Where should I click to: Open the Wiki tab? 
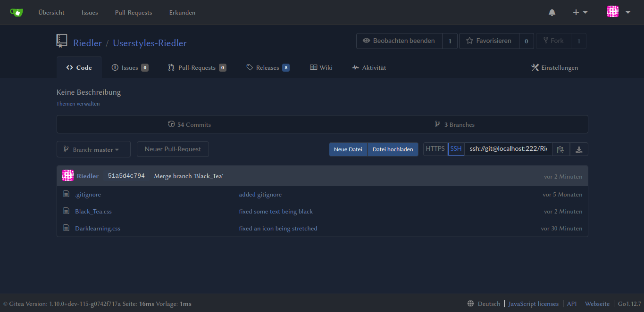pyautogui.click(x=321, y=67)
